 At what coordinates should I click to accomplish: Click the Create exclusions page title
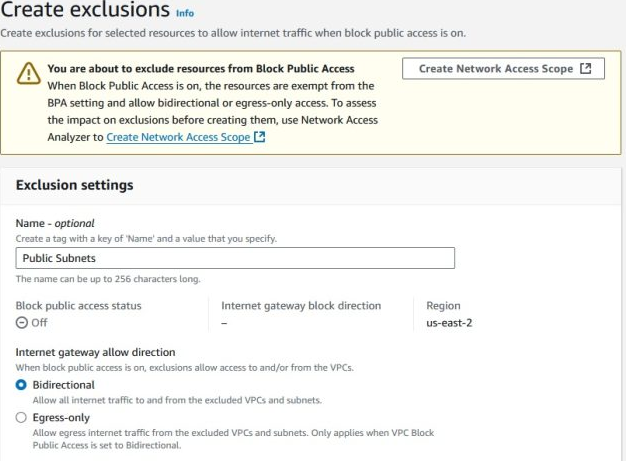pyautogui.click(x=85, y=11)
